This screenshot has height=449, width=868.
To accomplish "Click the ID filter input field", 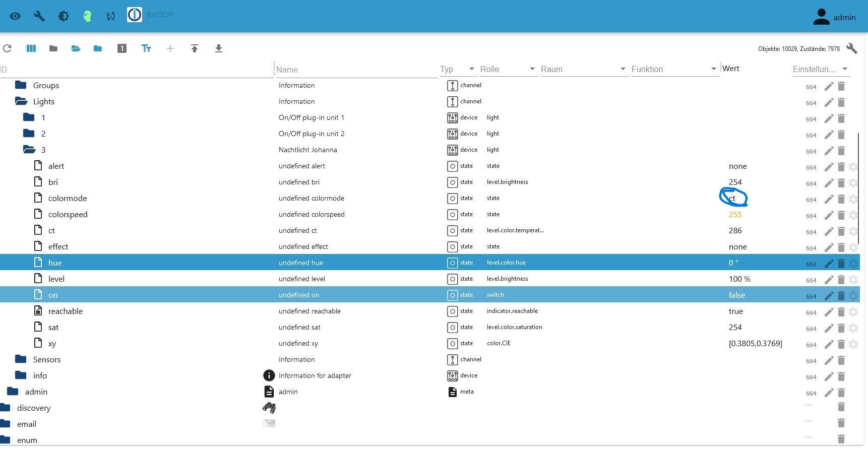I will [136, 70].
